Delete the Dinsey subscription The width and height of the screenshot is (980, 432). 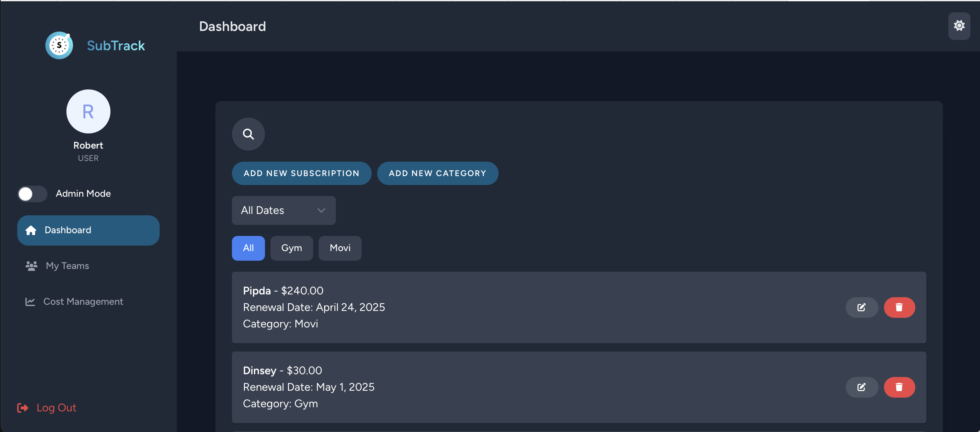pyautogui.click(x=899, y=387)
